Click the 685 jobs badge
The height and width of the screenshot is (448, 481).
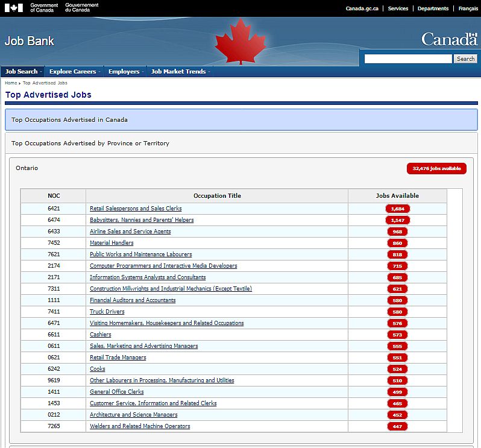point(398,278)
